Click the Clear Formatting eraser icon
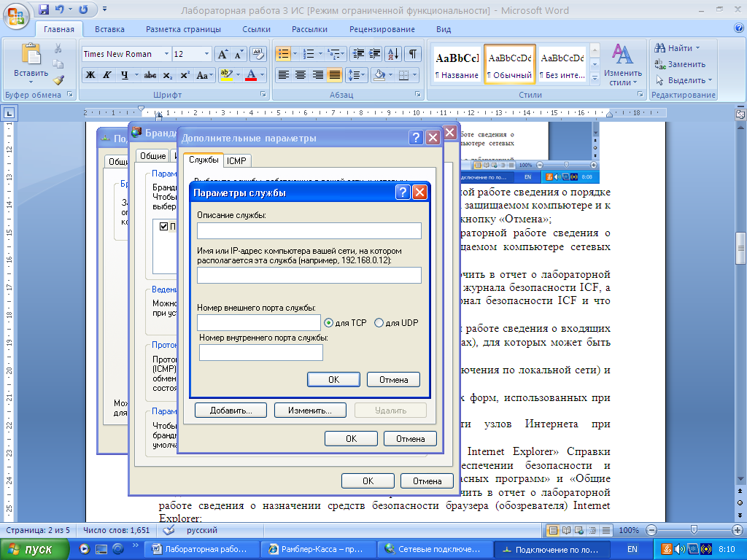 pyautogui.click(x=258, y=54)
